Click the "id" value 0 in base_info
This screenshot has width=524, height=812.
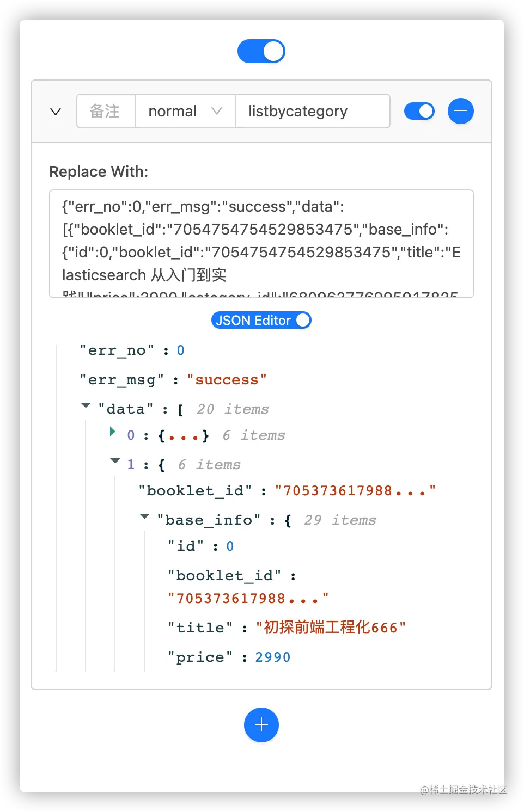click(230, 546)
